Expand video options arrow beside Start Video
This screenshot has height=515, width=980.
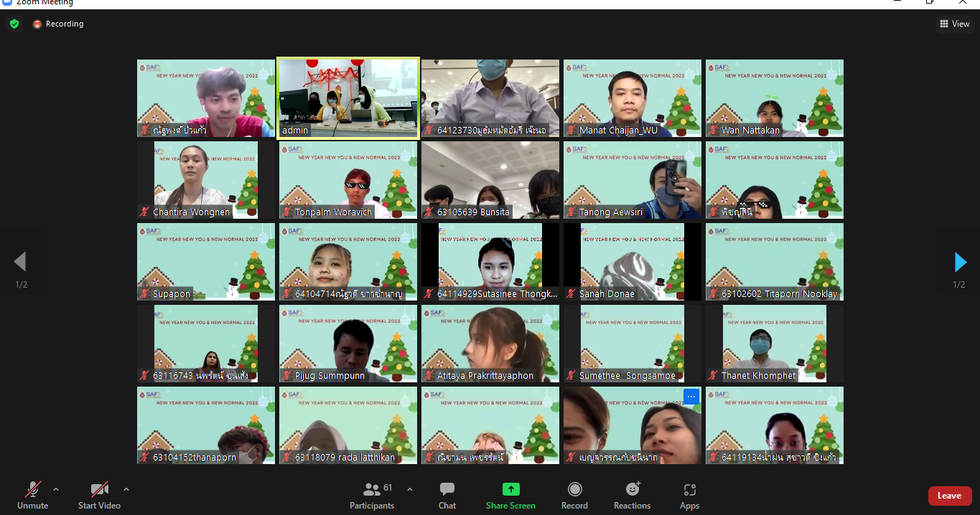(126, 490)
